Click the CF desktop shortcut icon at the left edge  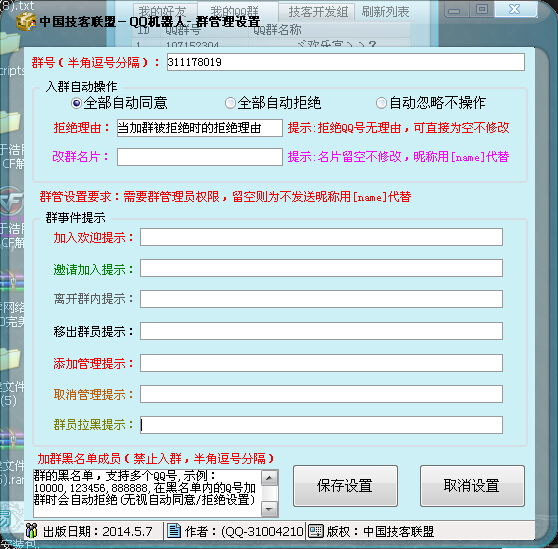click(x=11, y=202)
